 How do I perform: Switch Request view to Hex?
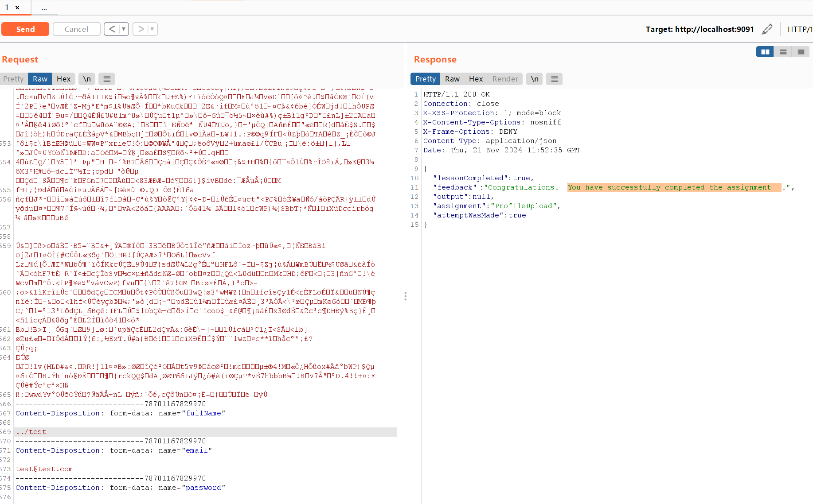[63, 79]
